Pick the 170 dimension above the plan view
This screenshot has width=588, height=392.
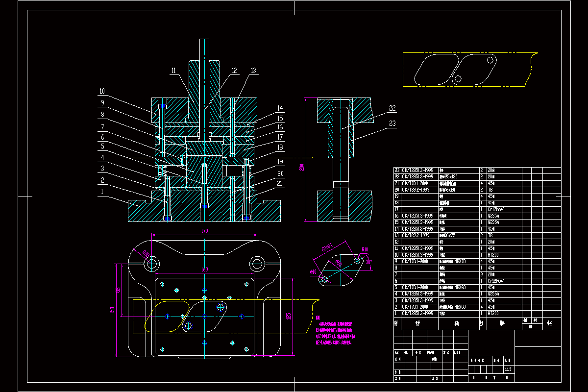pyautogui.click(x=204, y=230)
